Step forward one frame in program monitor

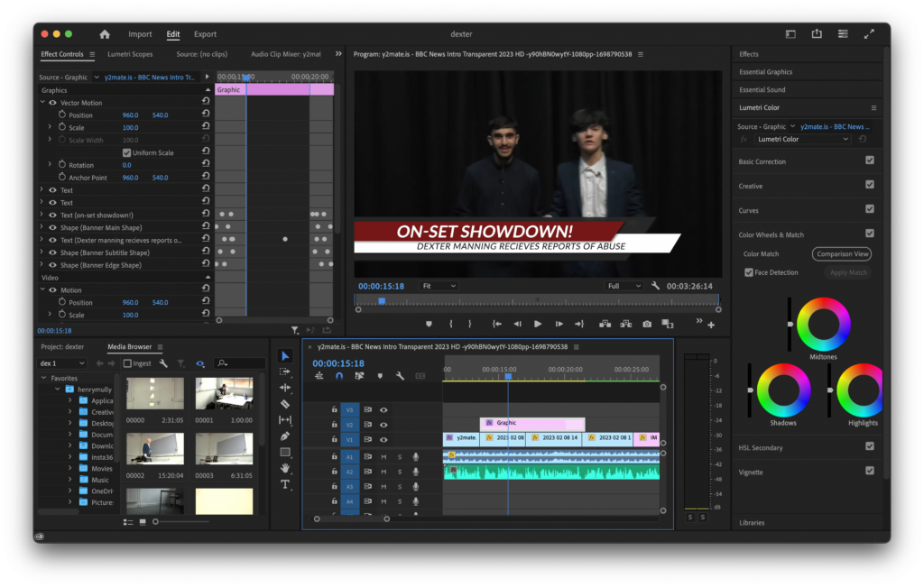559,324
